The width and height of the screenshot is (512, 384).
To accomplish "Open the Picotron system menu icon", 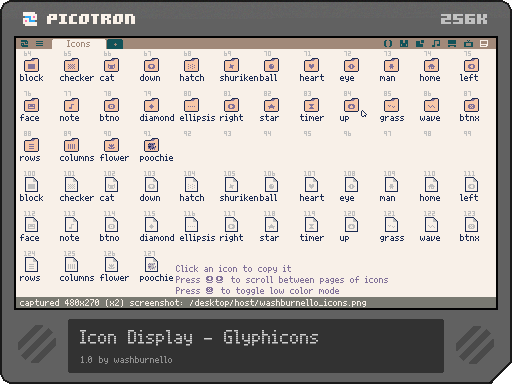I will point(25,43).
